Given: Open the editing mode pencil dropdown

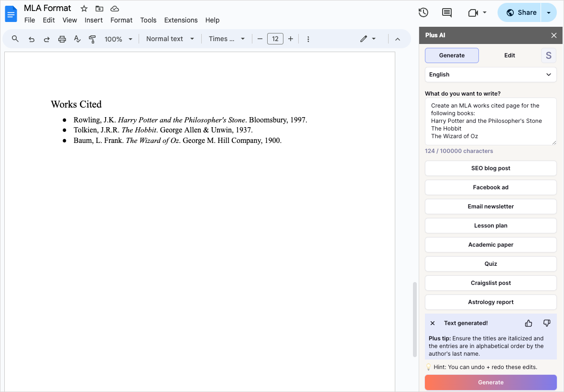Looking at the screenshot, I should point(368,39).
